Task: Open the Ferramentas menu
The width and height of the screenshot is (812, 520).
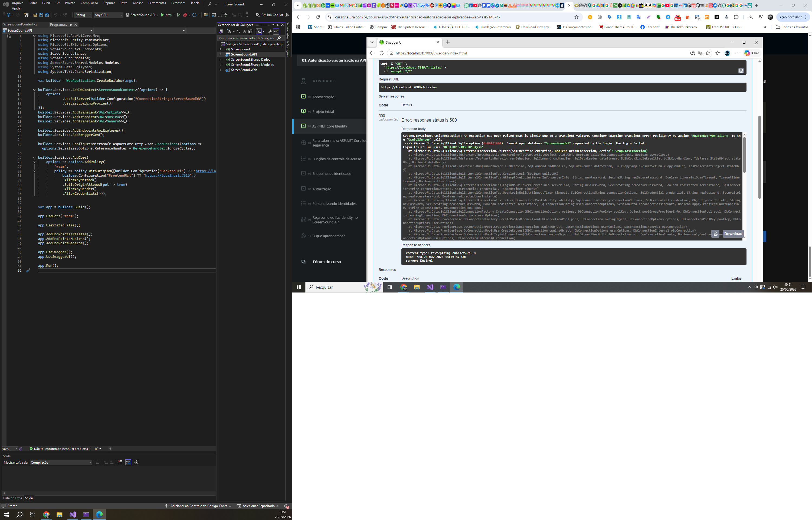Action: click(157, 3)
